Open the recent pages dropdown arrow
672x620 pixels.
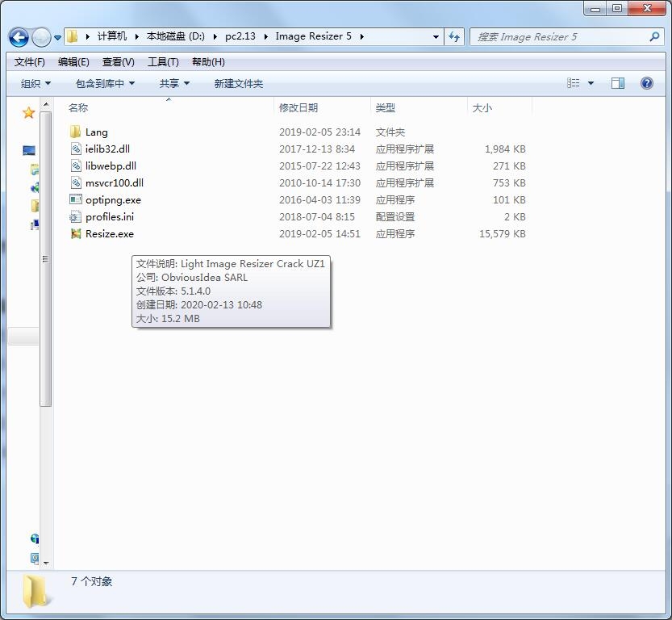pos(57,38)
